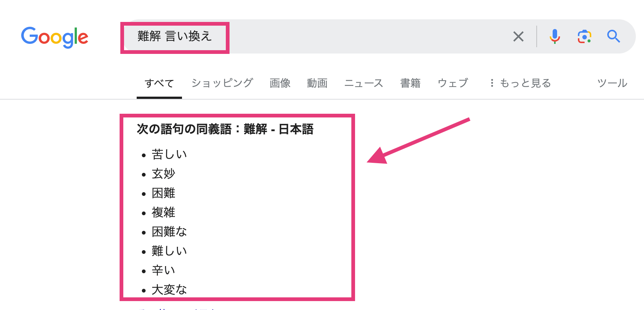Image resolution: width=644 pixels, height=310 pixels.
Task: Click the heading 次の語句の同義語：難解 - 日本語
Action: coord(225,129)
